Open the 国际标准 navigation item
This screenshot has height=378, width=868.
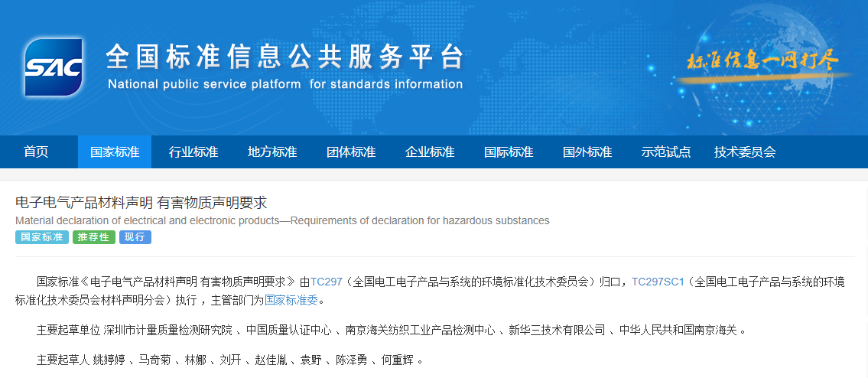pos(509,152)
